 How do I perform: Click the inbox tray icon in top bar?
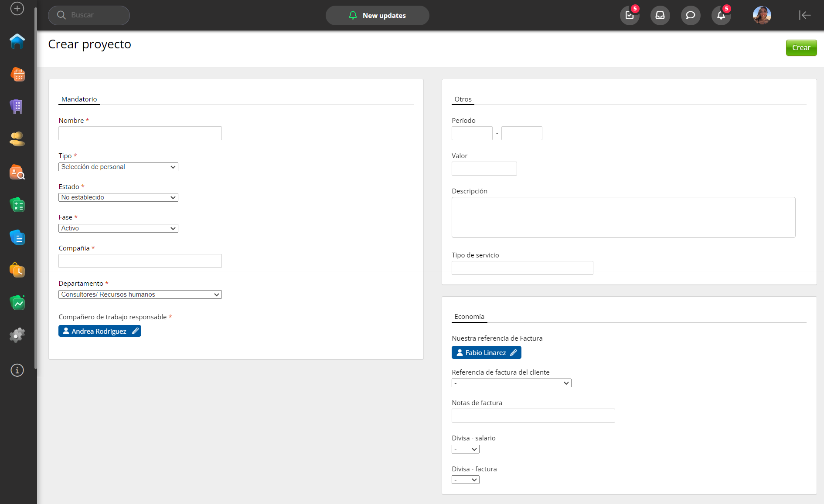660,15
